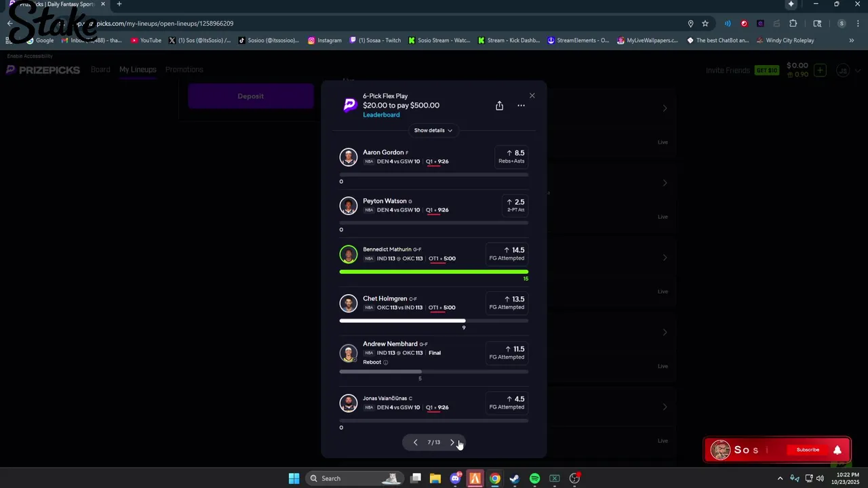Click the 7/13 page indicator

tap(434, 443)
